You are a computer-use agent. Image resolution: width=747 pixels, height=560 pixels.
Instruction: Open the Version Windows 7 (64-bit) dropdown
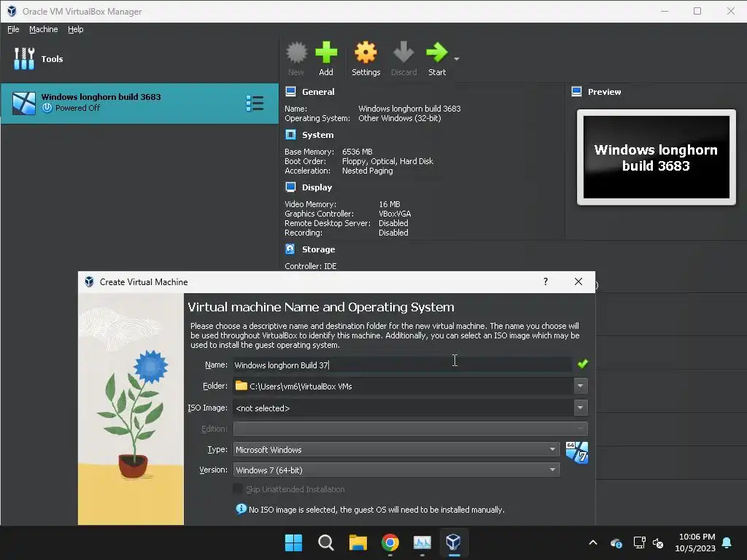click(x=396, y=470)
